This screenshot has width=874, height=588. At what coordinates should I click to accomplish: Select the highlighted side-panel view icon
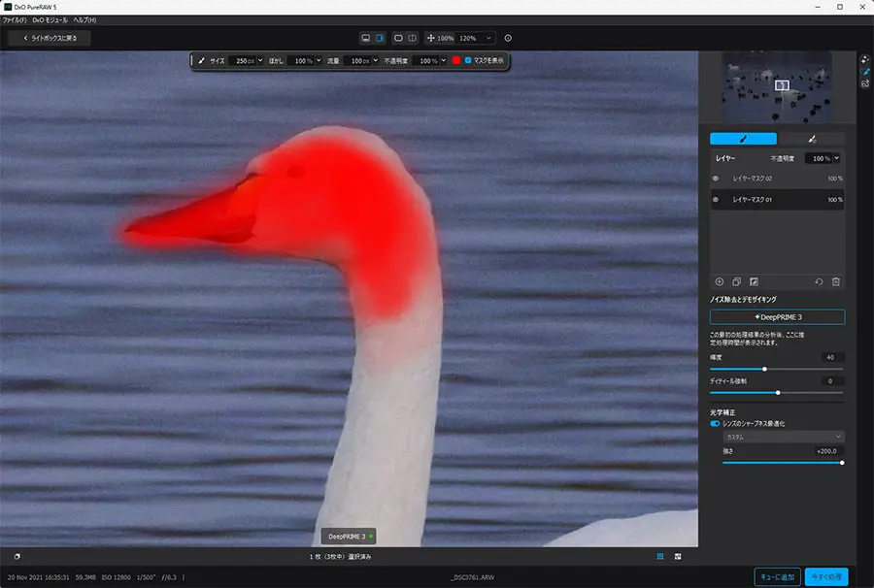[380, 38]
